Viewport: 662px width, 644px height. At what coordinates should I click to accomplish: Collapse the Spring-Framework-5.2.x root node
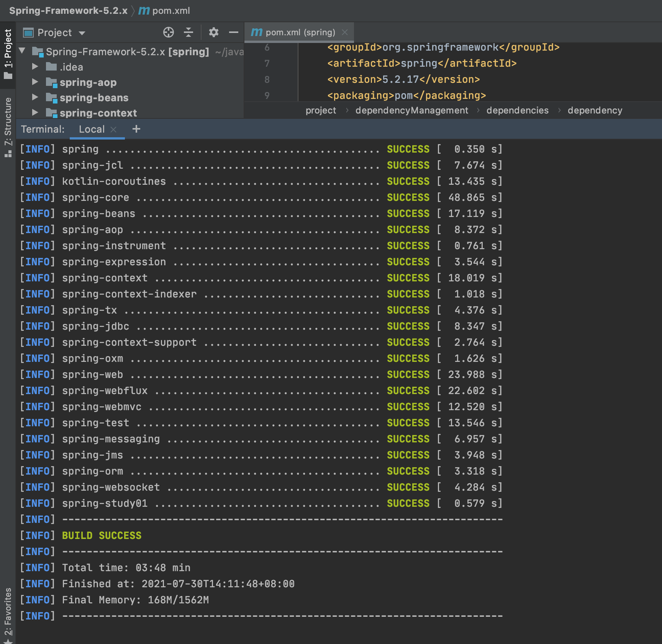[22, 51]
